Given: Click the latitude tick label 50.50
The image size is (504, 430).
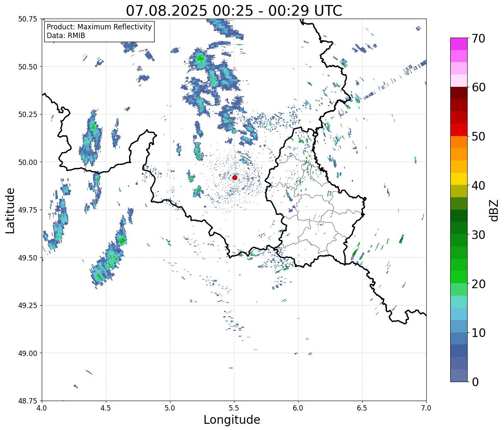Looking at the screenshot, I should (28, 67).
